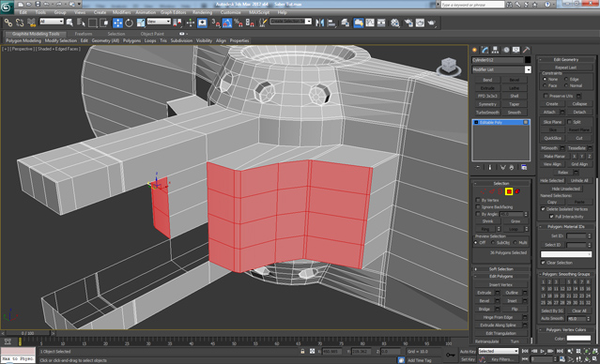This screenshot has height=364, width=600.
Task: Open the Modifiers menu
Action: [122, 12]
